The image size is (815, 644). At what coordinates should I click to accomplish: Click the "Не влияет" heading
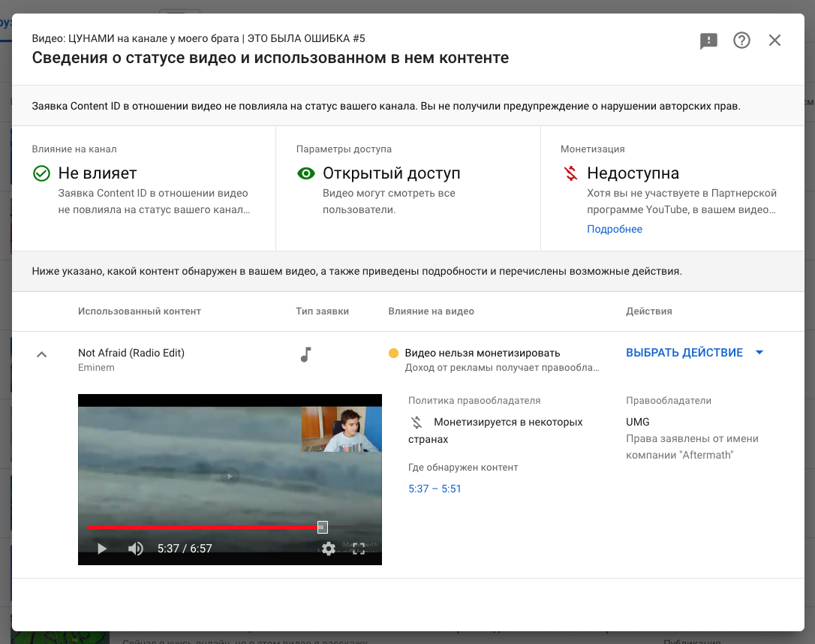(x=98, y=173)
